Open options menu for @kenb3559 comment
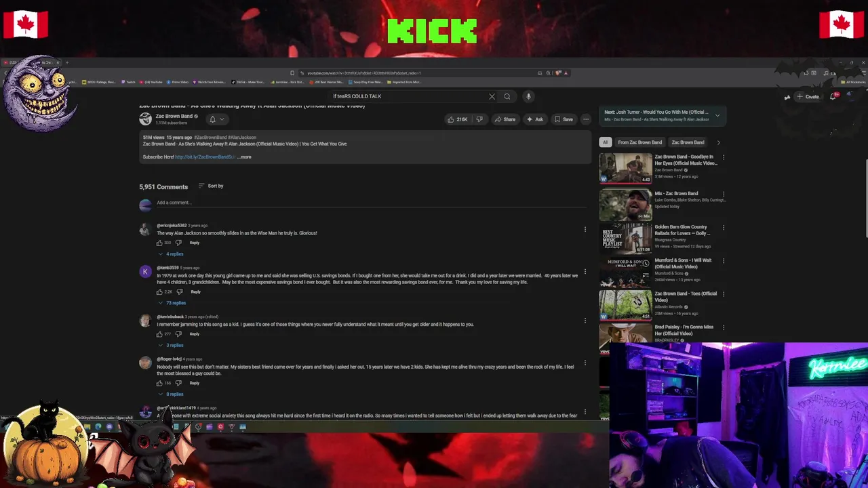Image resolution: width=868 pixels, height=488 pixels. click(585, 272)
